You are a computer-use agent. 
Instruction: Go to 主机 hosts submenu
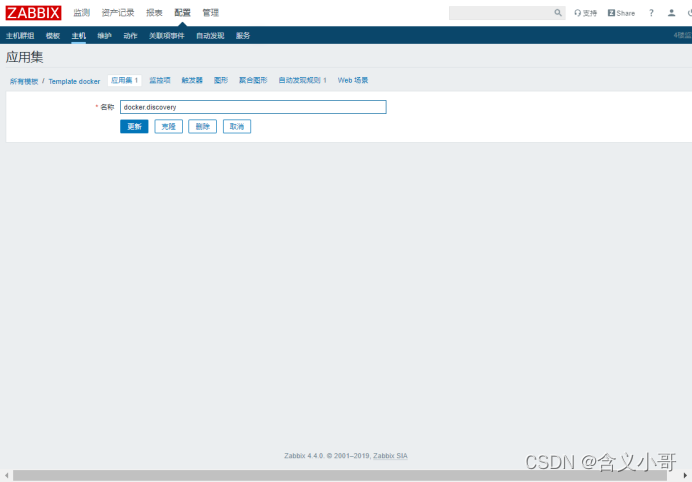click(79, 36)
